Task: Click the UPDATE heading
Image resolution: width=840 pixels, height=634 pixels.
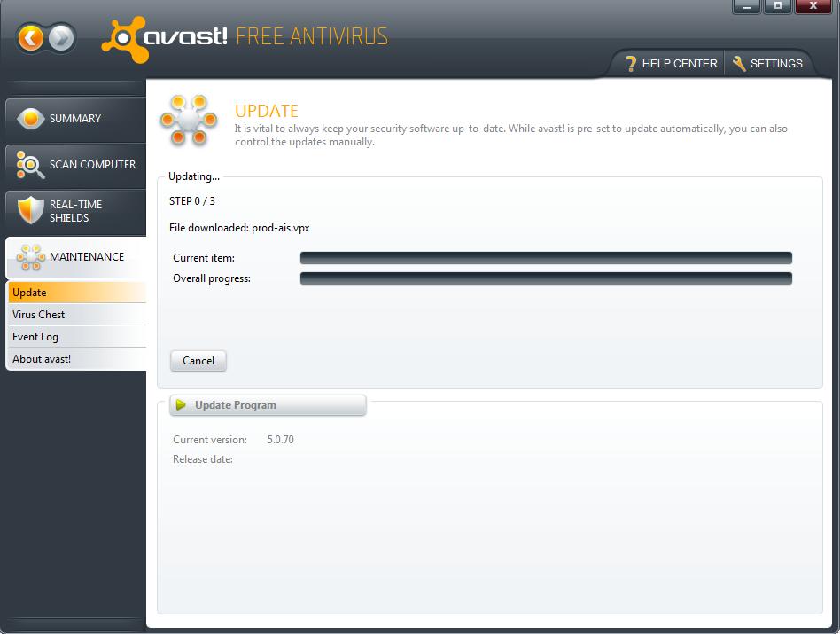Action: click(266, 111)
